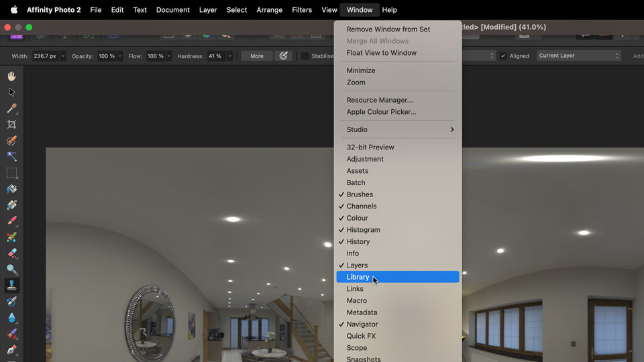Open Affinity Photo 2 application menu

point(54,10)
